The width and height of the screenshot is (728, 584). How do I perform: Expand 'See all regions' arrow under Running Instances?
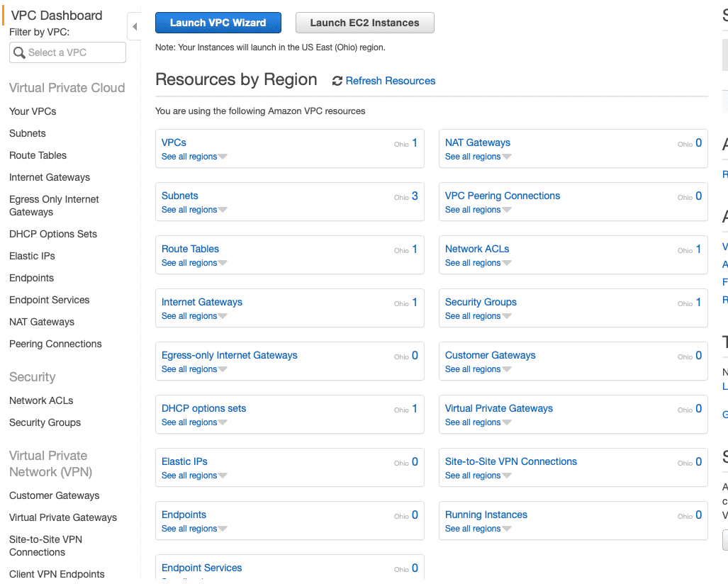tap(506, 529)
